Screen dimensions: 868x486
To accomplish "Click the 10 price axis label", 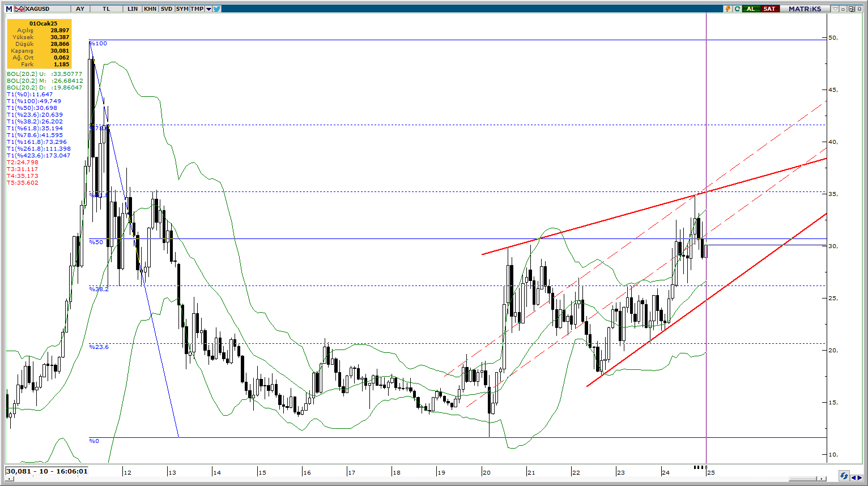I will 833,455.
